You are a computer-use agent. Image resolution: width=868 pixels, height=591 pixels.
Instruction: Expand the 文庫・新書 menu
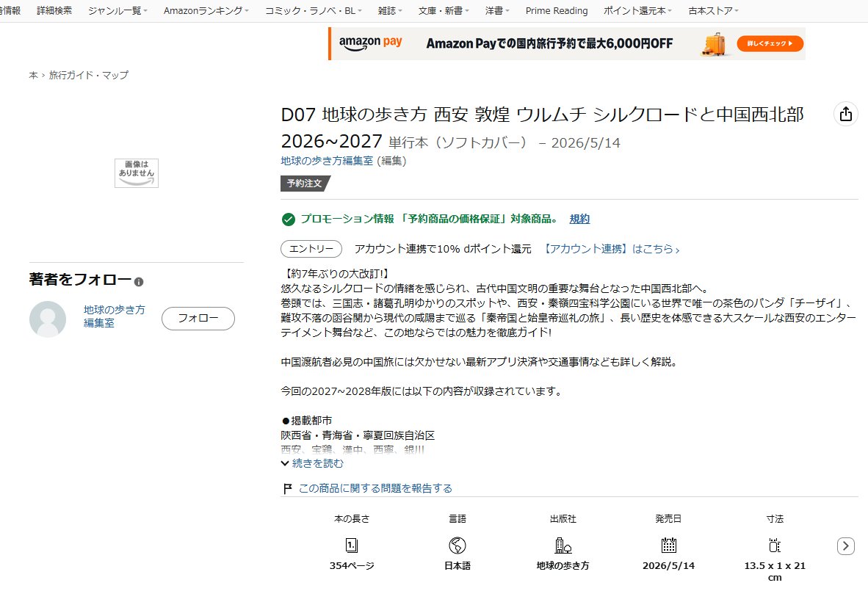pyautogui.click(x=444, y=10)
